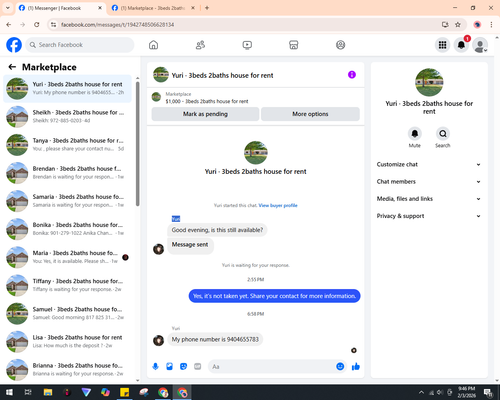Open Brianna conversation in chat list
This screenshot has width=500, height=400.
click(x=67, y=370)
